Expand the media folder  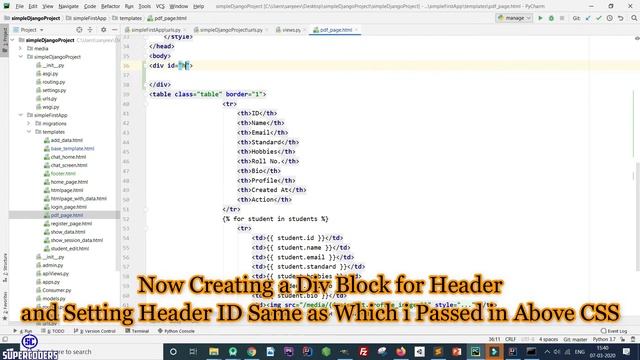point(20,49)
